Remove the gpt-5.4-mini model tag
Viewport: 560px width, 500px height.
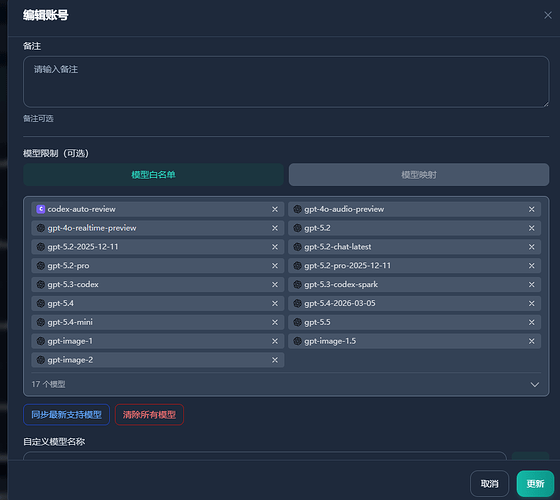[x=275, y=322]
